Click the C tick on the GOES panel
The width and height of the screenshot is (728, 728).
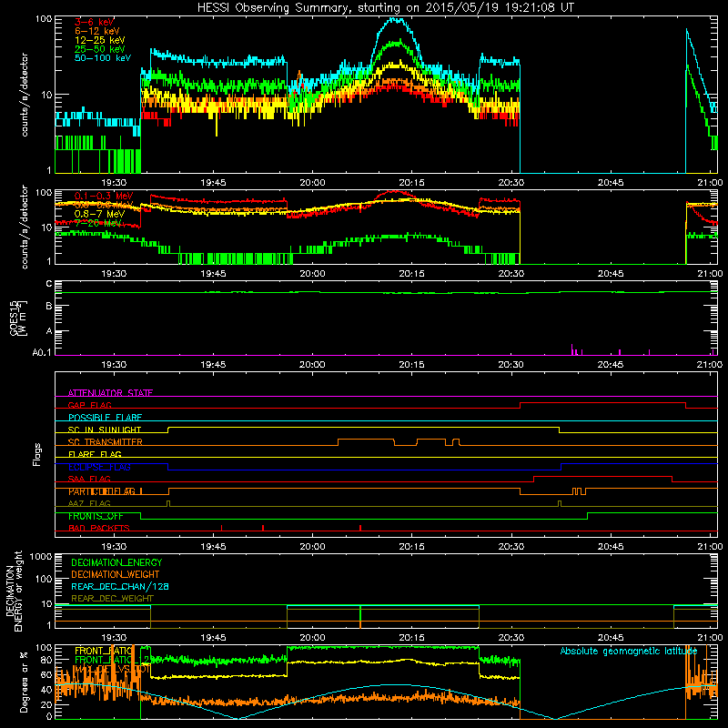point(49,284)
